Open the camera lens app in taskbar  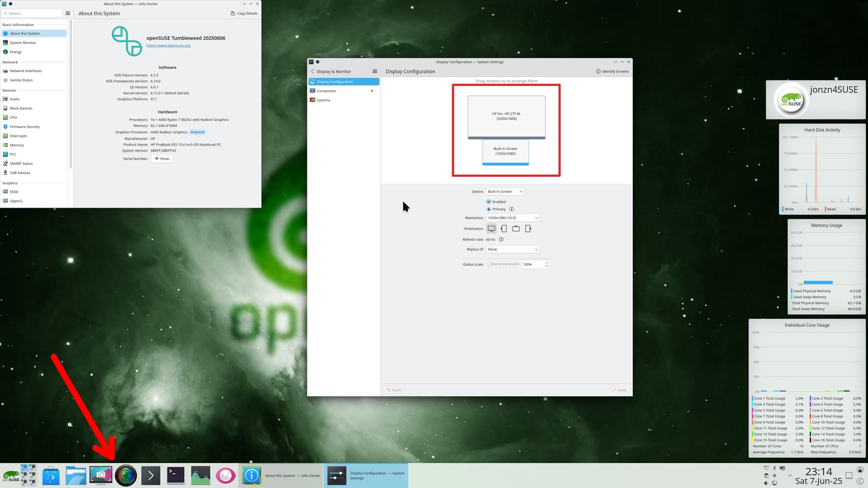coord(126,475)
